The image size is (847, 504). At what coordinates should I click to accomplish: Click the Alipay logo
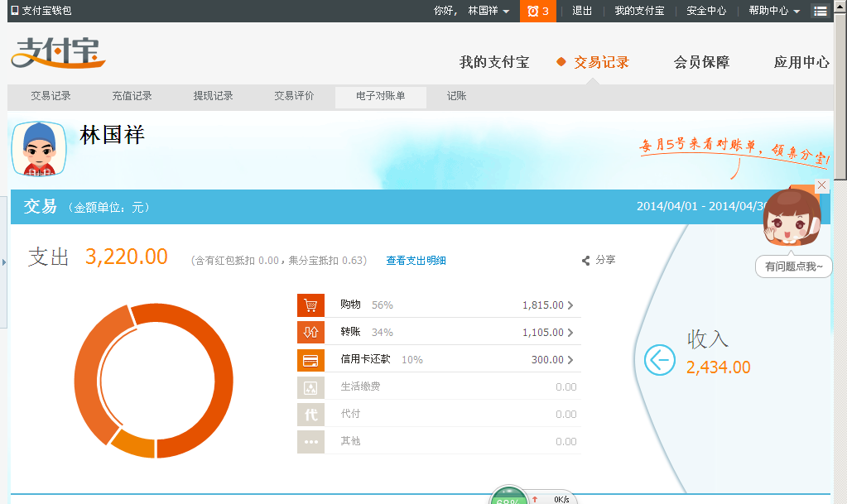click(x=59, y=55)
